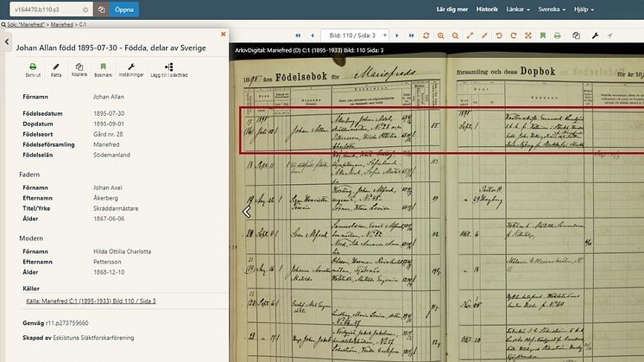Rotate the image counterclockwise
This screenshot has width=644, height=362.
click(499, 35)
